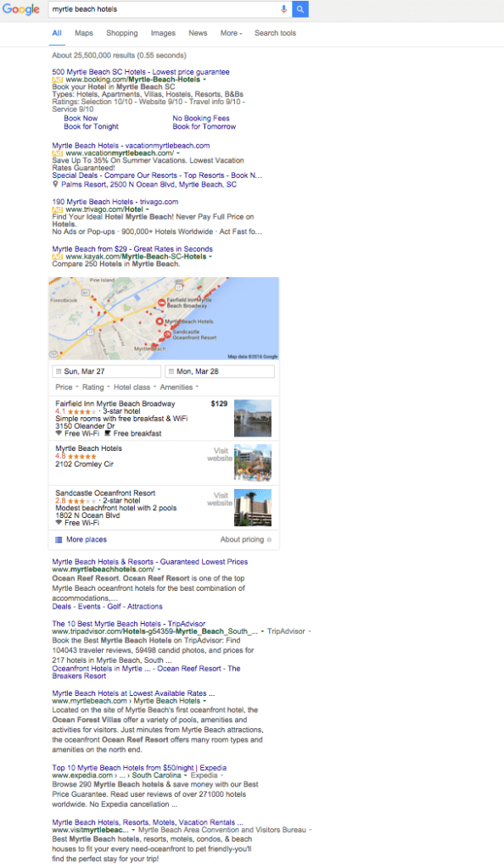Viewport: 504px width, 868px height.
Task: Open the Search tools menu
Action: 275,33
